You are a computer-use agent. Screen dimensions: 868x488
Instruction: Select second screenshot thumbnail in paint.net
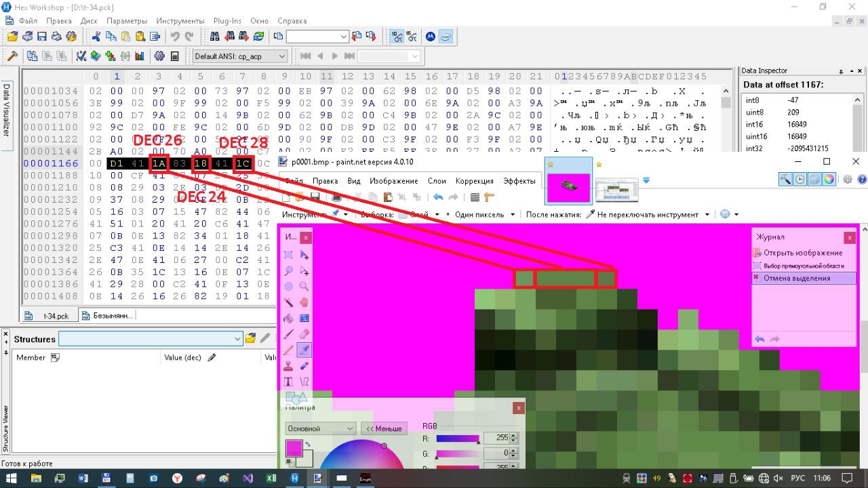[x=617, y=190]
